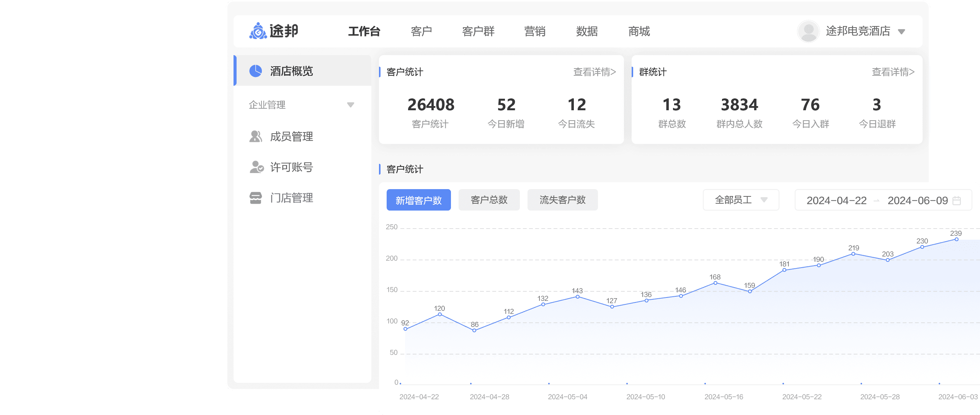Open the 全部员工 dropdown
Image resolution: width=980 pixels, height=415 pixels.
(741, 200)
